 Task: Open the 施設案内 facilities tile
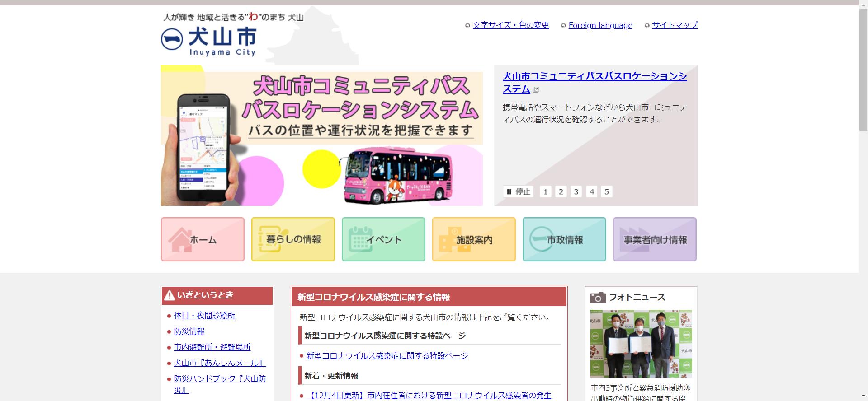474,239
